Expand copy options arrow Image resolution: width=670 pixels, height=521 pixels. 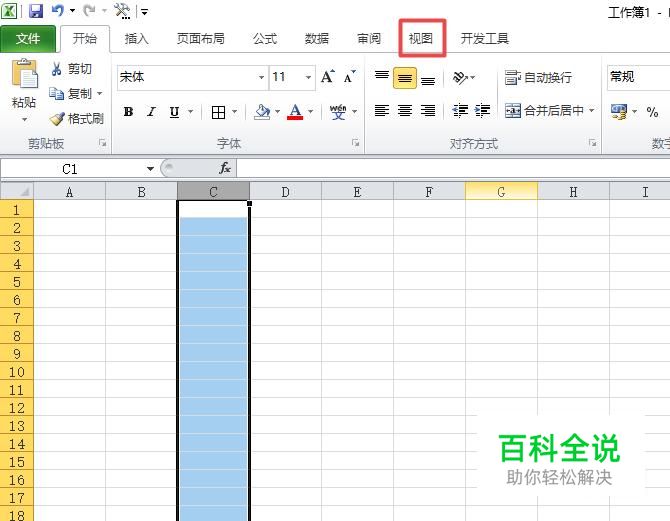click(100, 93)
